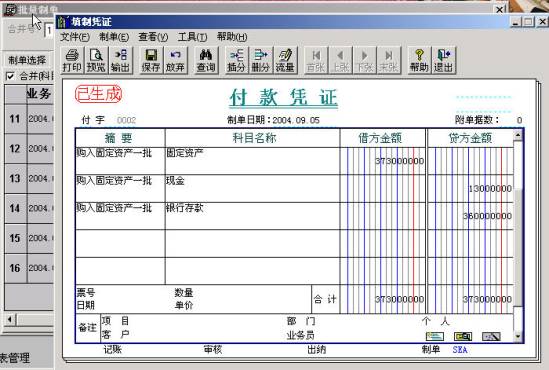
Task: Go to first voucher 首张
Action: 315,61
